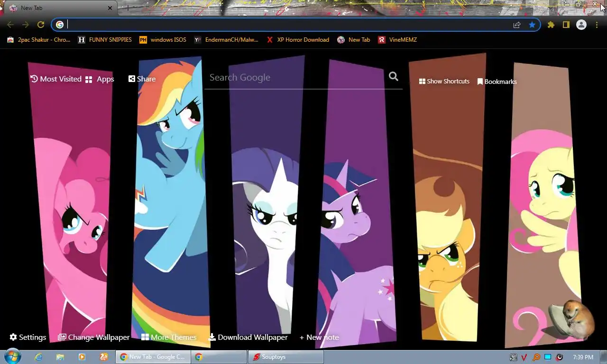Click the browser forward arrow
Screen dimensions: 607x364
point(26,25)
